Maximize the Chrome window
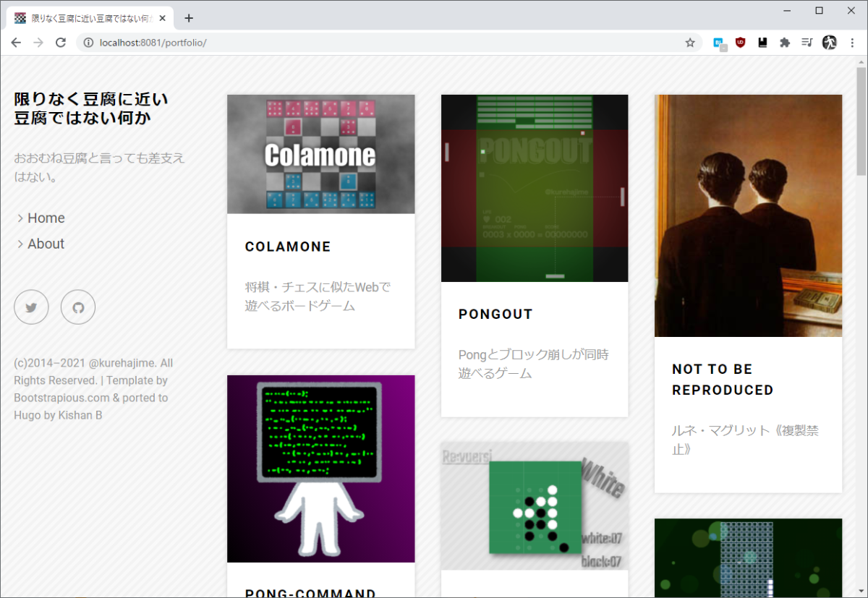The image size is (868, 598). pyautogui.click(x=819, y=10)
